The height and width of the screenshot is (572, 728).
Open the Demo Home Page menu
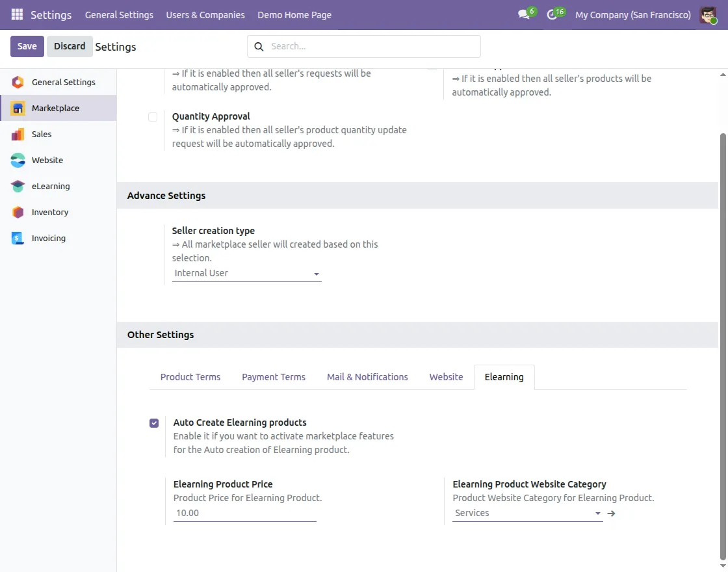[x=294, y=15]
